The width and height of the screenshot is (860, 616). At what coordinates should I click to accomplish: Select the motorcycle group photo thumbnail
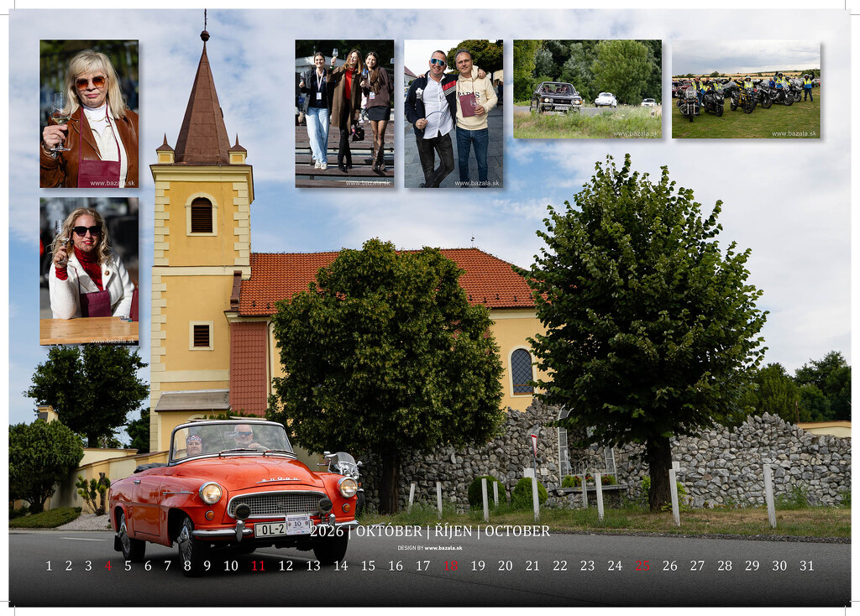click(746, 89)
